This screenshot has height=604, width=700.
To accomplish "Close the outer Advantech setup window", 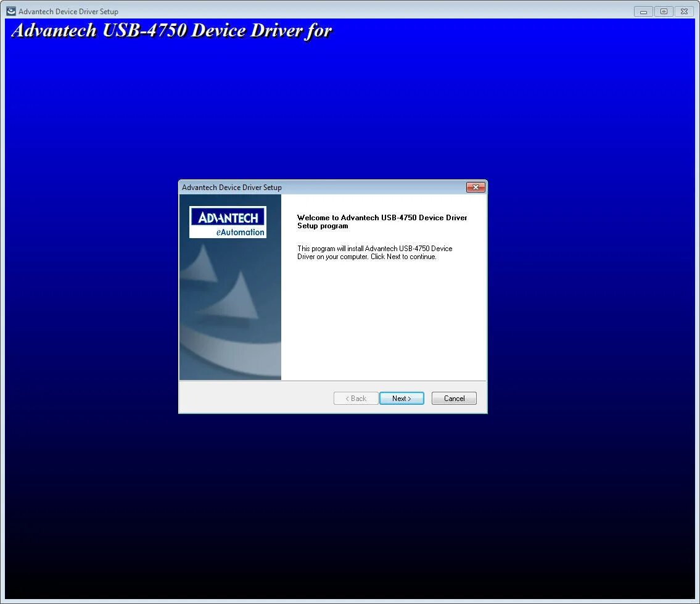I will coord(684,12).
